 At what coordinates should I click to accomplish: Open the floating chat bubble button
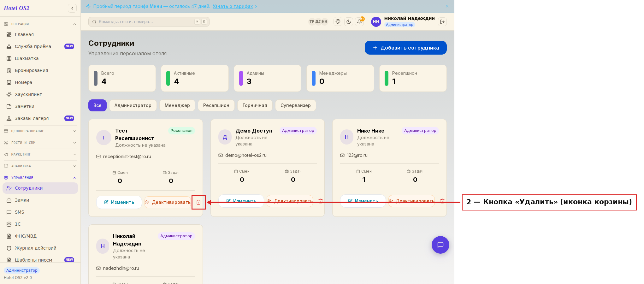(440, 245)
